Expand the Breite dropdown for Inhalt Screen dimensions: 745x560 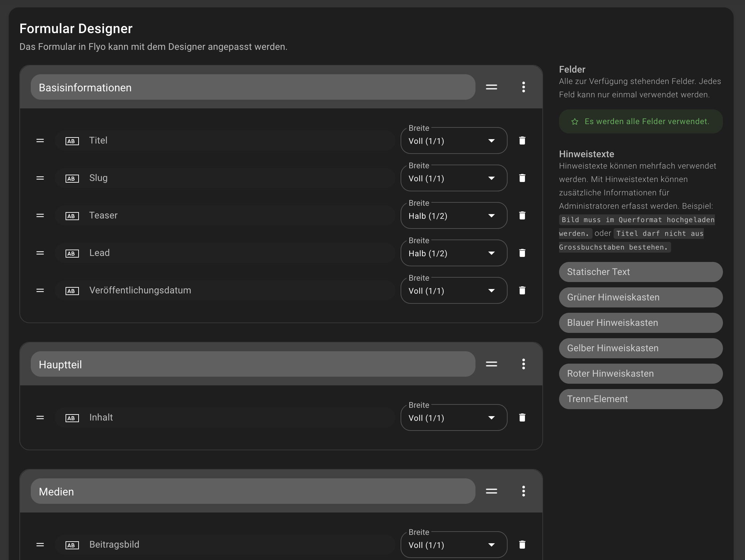point(453,418)
